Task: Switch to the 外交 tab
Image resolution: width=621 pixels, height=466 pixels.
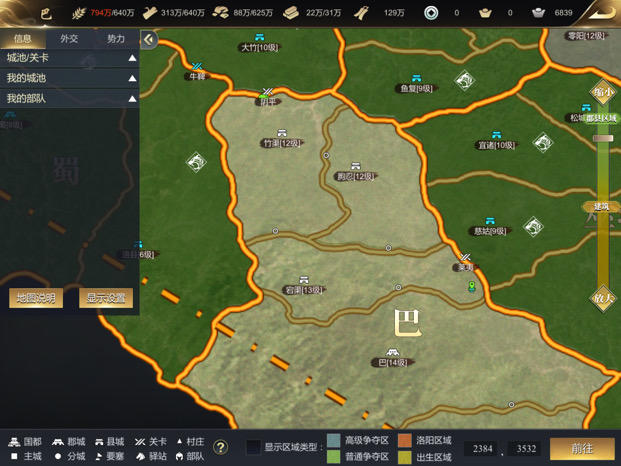Action: click(69, 38)
